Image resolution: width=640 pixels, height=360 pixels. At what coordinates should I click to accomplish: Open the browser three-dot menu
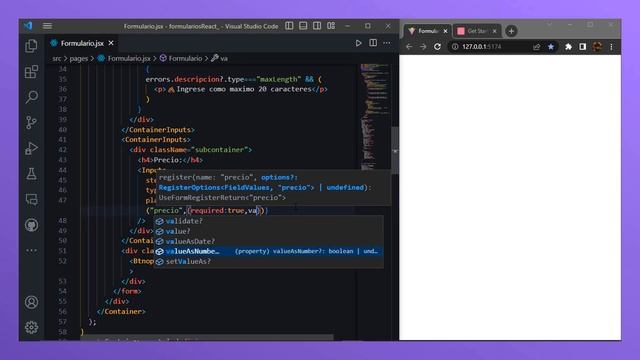coord(611,47)
